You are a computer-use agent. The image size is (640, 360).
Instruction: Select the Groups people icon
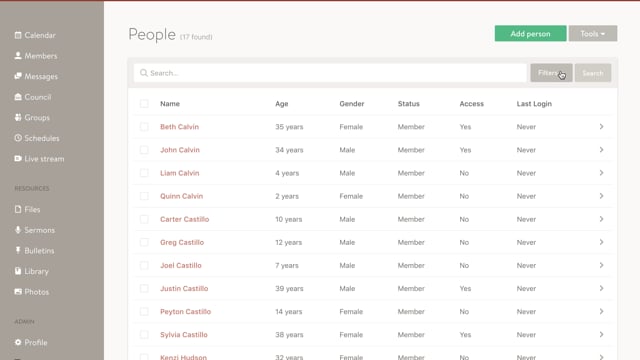pos(18,118)
